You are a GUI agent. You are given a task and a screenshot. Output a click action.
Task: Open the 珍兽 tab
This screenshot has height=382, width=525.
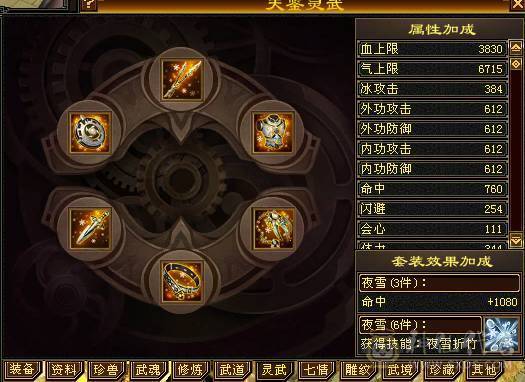click(106, 370)
